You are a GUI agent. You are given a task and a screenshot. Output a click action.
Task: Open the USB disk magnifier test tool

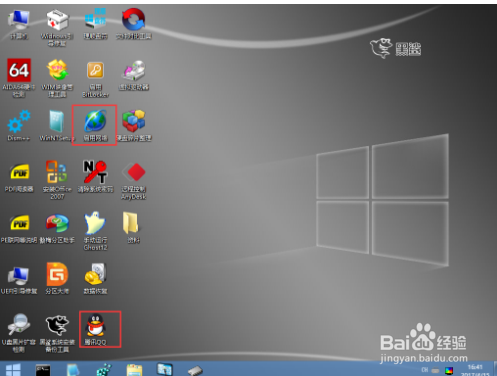(x=19, y=333)
